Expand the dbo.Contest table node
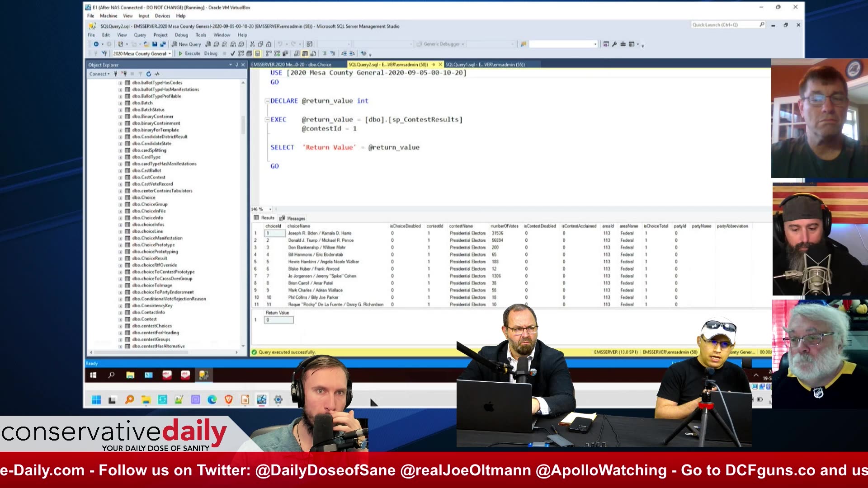The image size is (868, 488). tap(120, 319)
